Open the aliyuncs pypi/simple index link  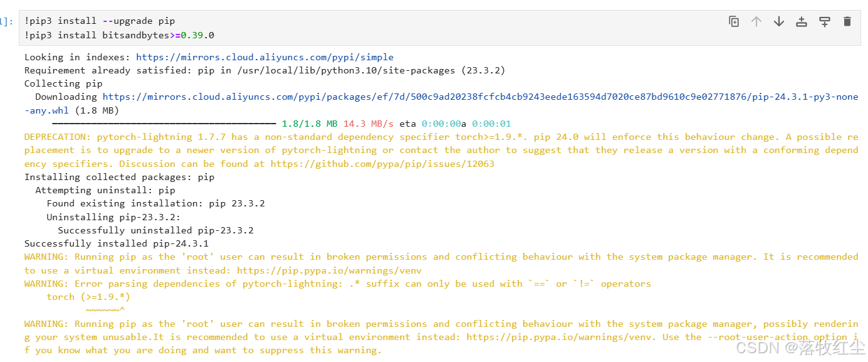pyautogui.click(x=264, y=57)
